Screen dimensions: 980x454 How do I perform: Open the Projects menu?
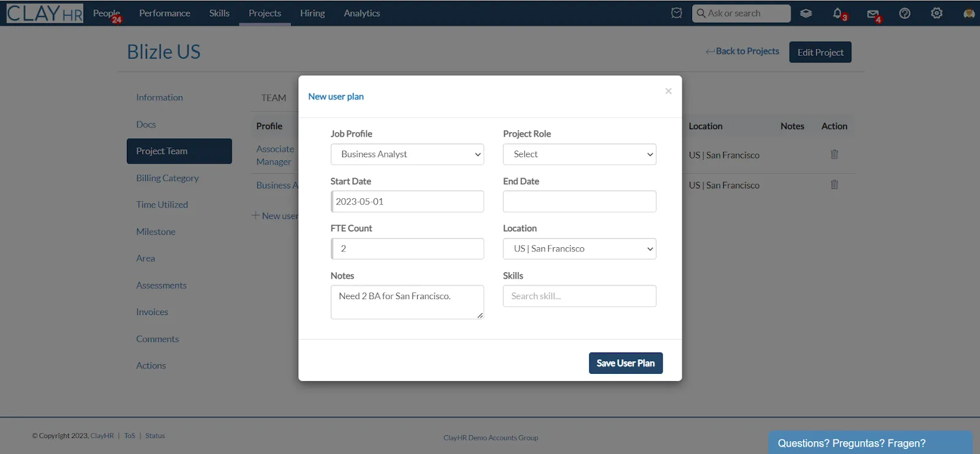click(x=265, y=13)
